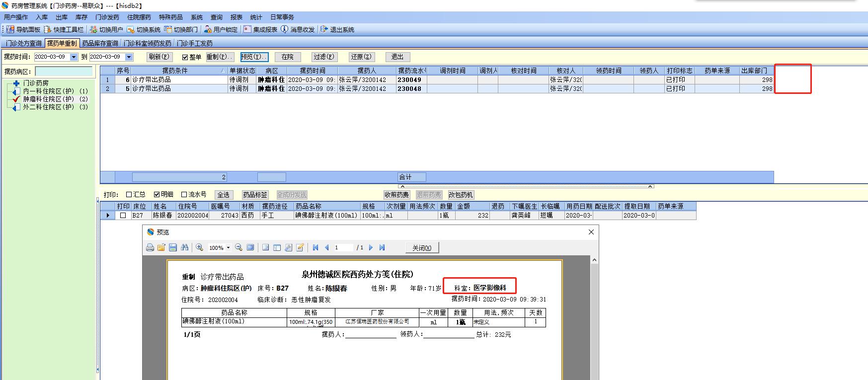Open the 100% zoom level dropdown
This screenshot has width=868, height=380.
pos(228,248)
